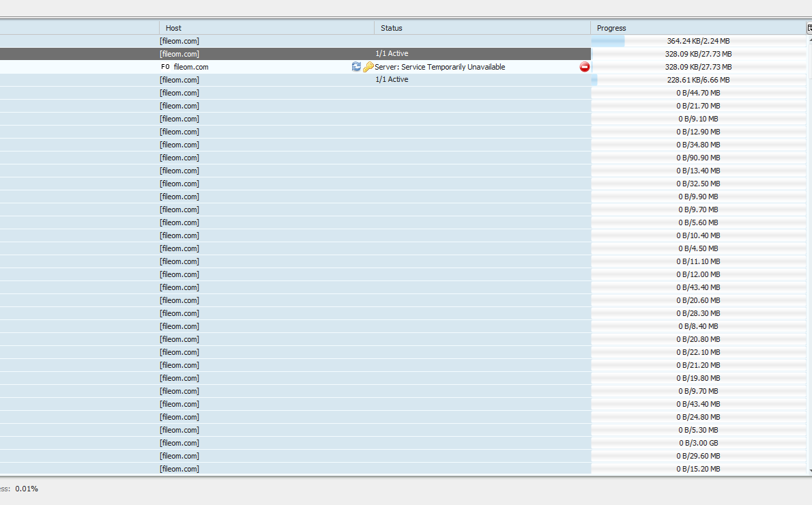Click the 228.61 KB/6.66 MB progress bar
This screenshot has height=505, width=812.
pos(699,80)
